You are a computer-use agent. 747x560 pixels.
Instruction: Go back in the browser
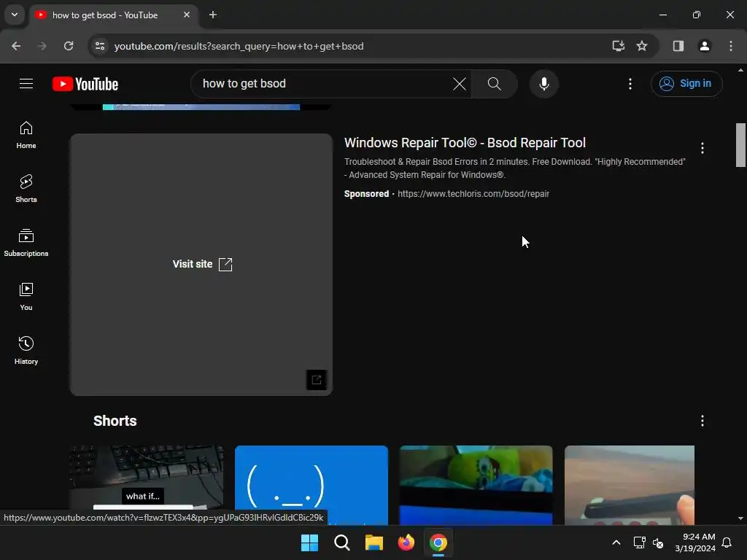[x=16, y=46]
